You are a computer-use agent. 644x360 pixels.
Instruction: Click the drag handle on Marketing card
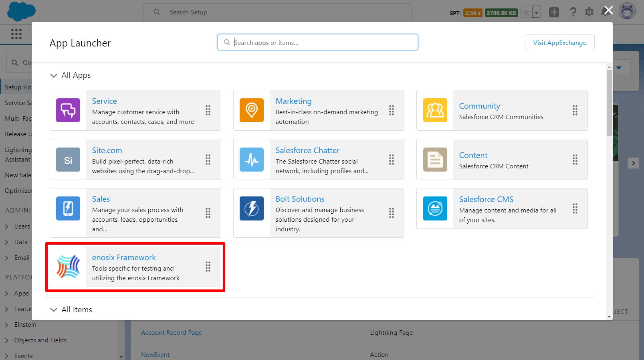(x=392, y=110)
